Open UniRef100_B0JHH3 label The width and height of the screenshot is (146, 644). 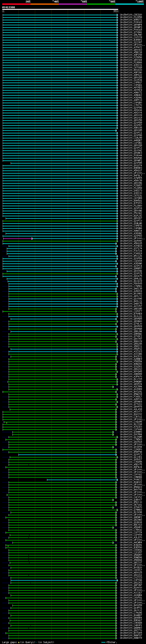click(x=131, y=294)
